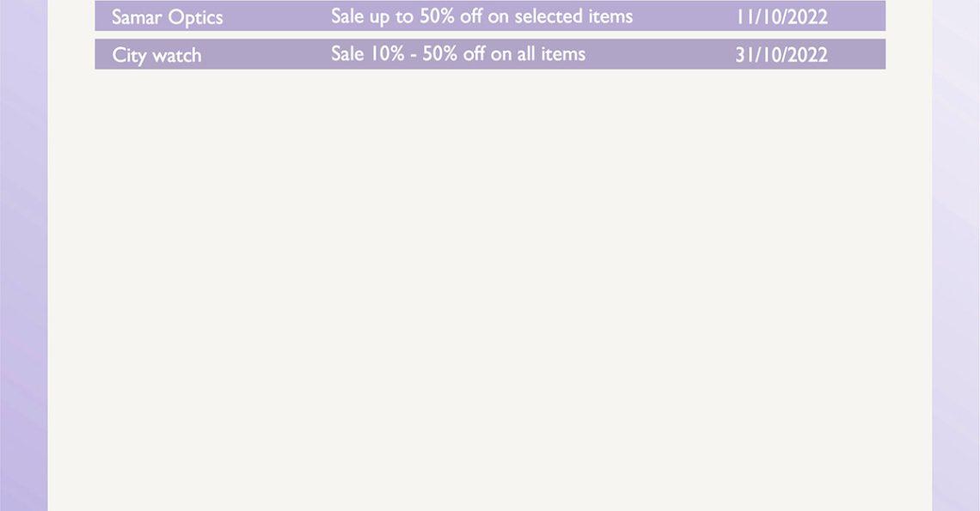This screenshot has width=980, height=511.
Task: Click the lavender margin right of the page
Action: (x=956, y=256)
